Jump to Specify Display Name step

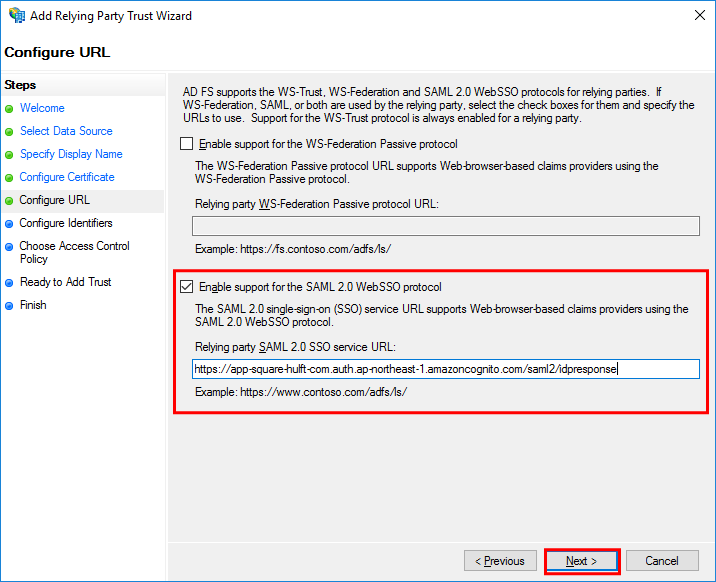coord(71,154)
